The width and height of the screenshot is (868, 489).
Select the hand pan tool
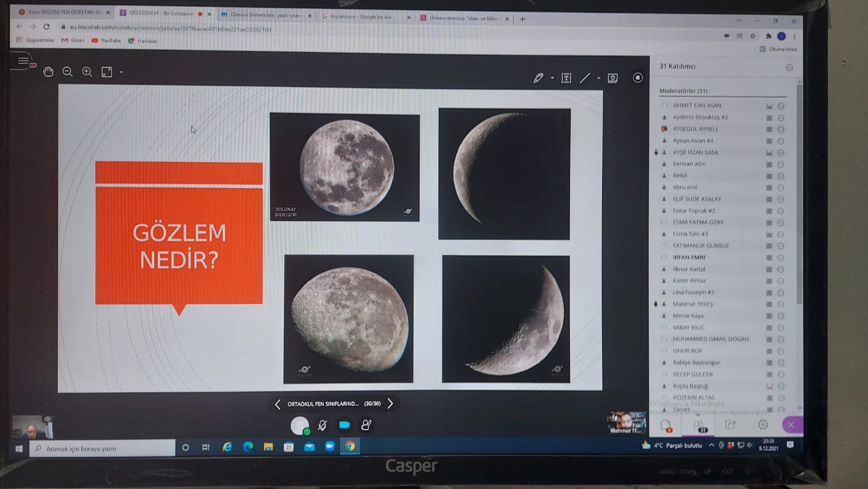point(48,72)
